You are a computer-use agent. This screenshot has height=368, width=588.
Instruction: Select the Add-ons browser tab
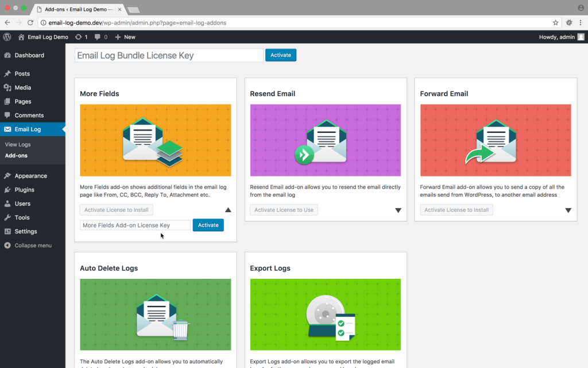[78, 9]
